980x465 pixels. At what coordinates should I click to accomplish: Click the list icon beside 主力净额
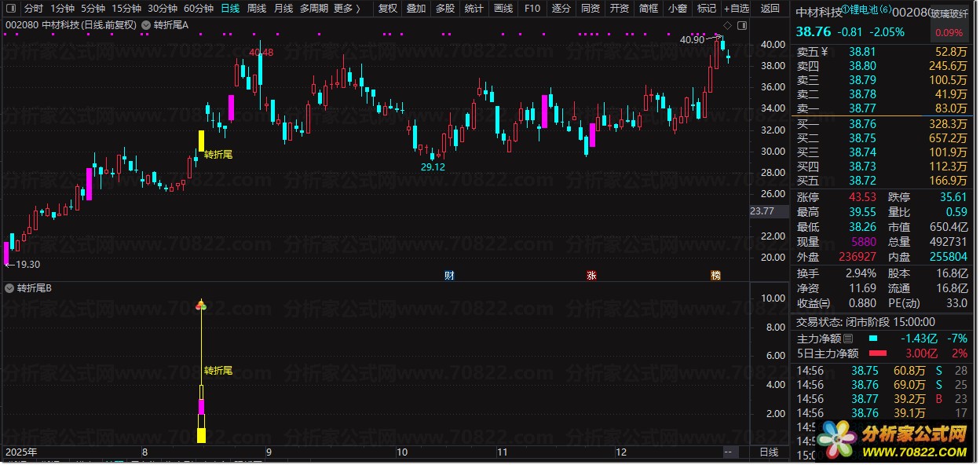847,339
